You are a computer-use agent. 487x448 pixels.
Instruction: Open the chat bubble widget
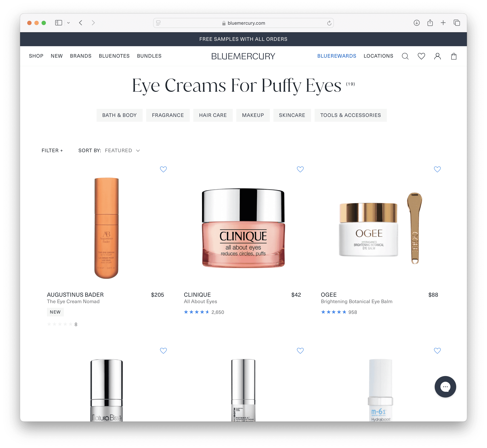[x=445, y=387]
